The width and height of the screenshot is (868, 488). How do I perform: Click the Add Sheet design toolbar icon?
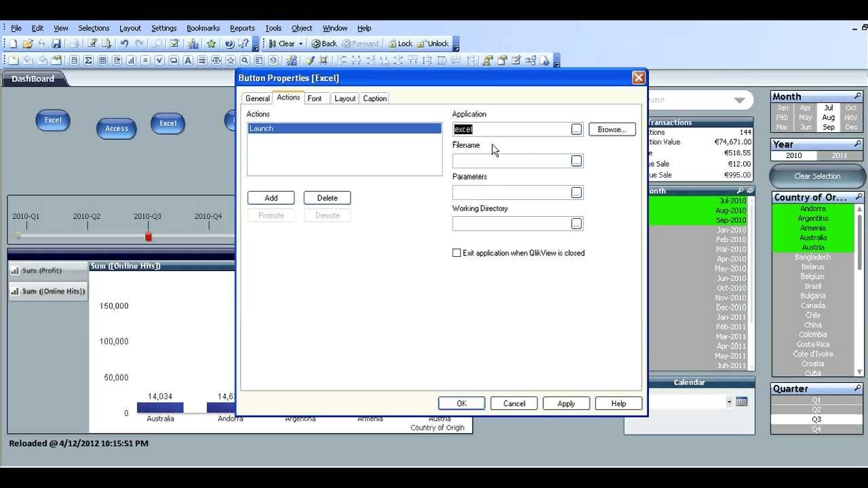13,60
